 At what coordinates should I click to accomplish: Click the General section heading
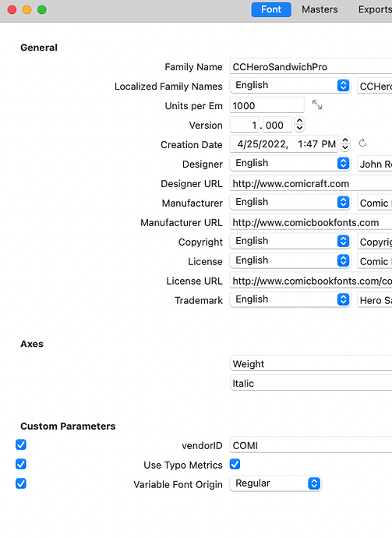coord(39,48)
